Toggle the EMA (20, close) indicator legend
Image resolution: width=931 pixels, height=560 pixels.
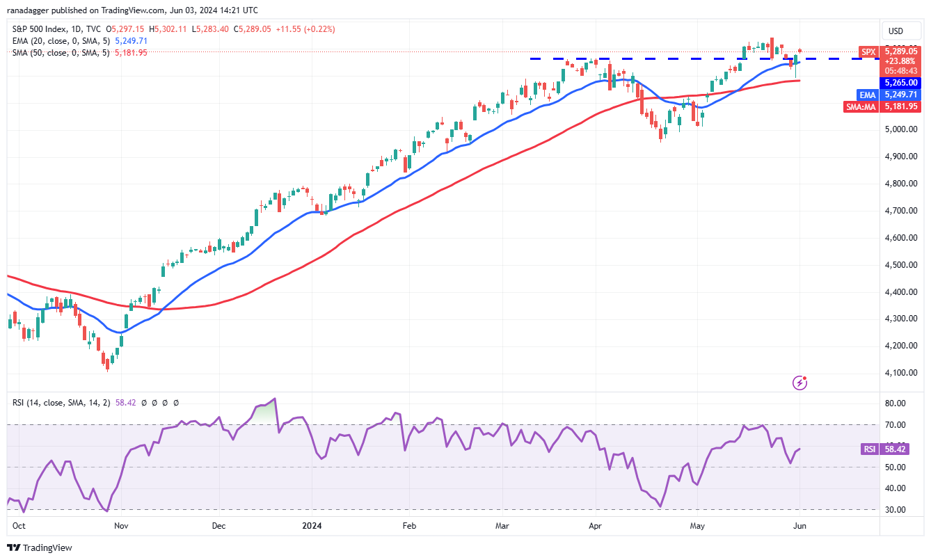tap(61, 40)
